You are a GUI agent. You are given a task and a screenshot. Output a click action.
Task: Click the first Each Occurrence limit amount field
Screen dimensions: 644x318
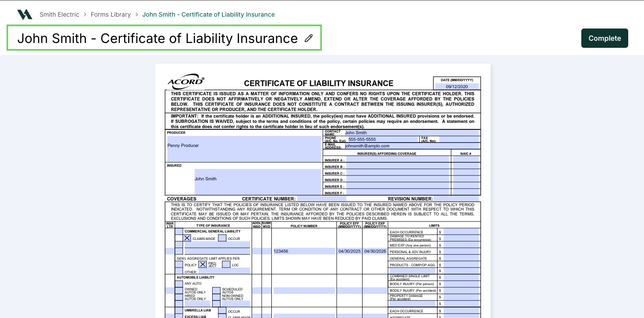click(x=461, y=232)
